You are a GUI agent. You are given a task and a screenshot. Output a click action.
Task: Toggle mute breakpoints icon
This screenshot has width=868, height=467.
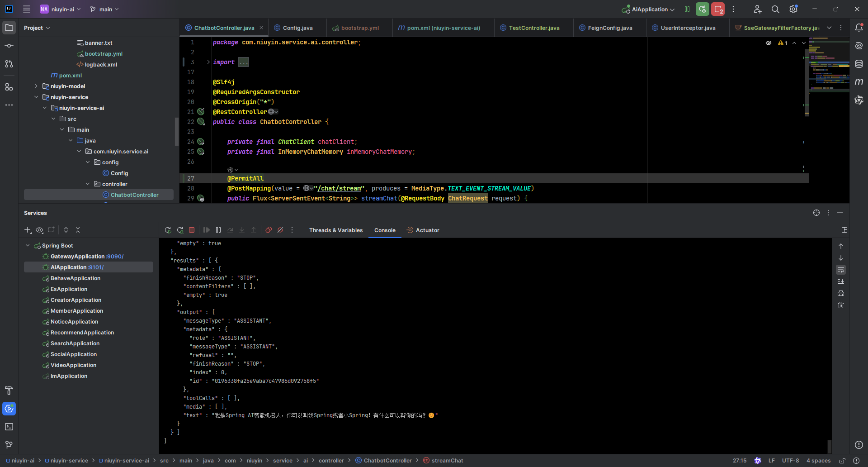[280, 230]
